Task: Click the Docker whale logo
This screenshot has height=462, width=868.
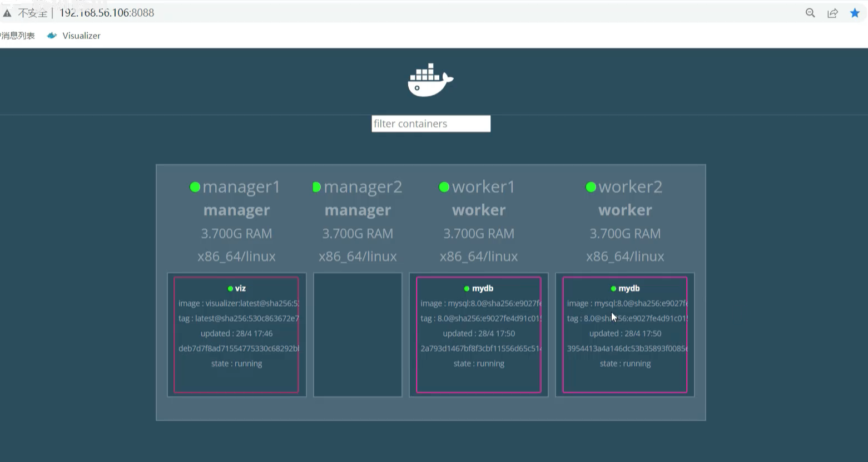Action: tap(430, 80)
